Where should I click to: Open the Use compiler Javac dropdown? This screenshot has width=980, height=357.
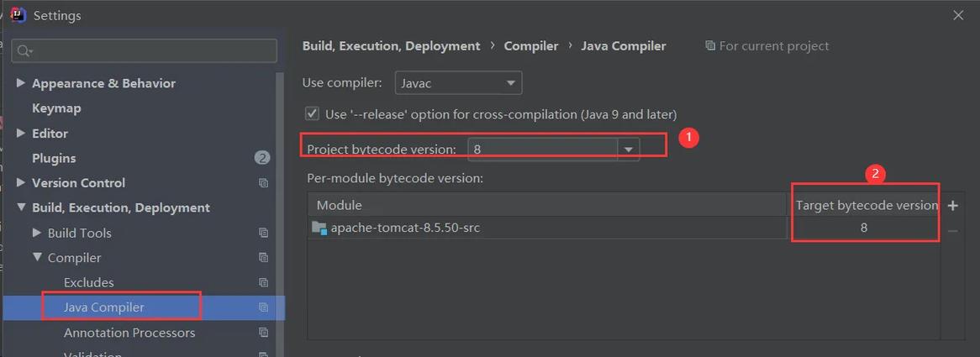click(458, 83)
